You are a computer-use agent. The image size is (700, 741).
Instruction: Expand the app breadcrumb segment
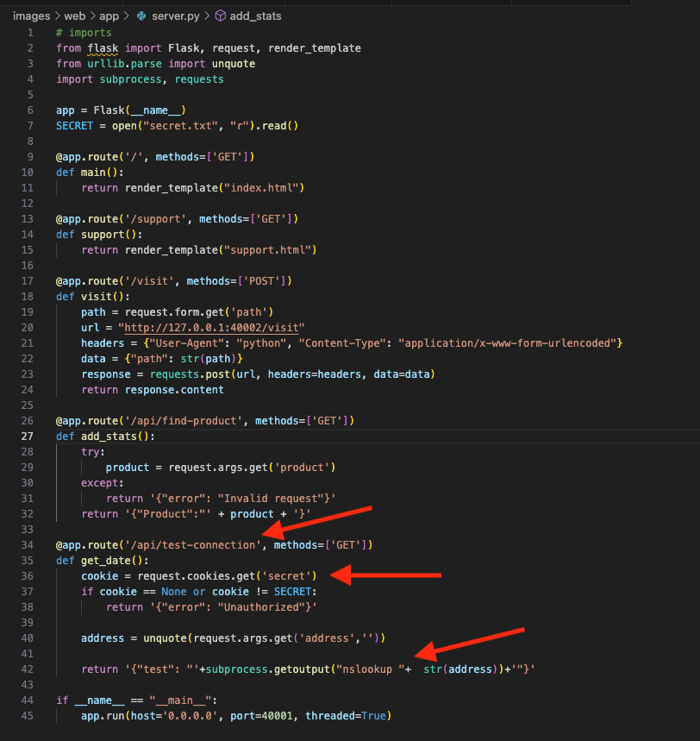tap(108, 16)
